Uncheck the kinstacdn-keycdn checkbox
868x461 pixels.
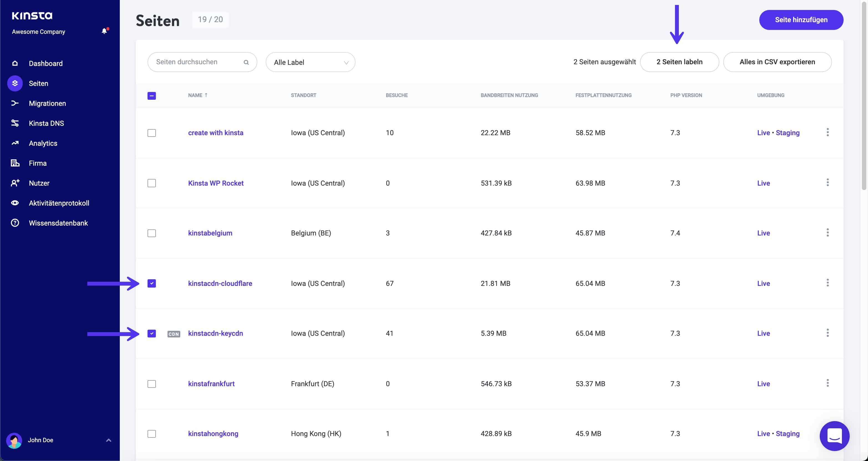pos(152,333)
